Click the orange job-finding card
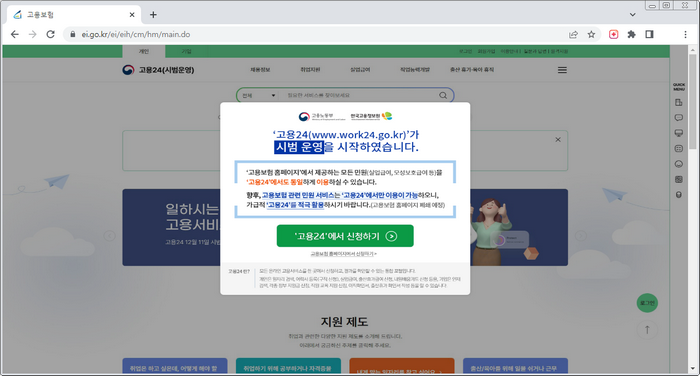 (x=402, y=366)
